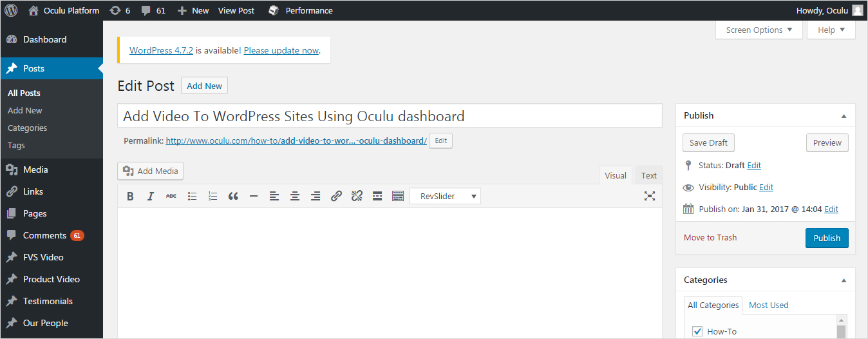Apply strikethrough formatting

tap(171, 197)
